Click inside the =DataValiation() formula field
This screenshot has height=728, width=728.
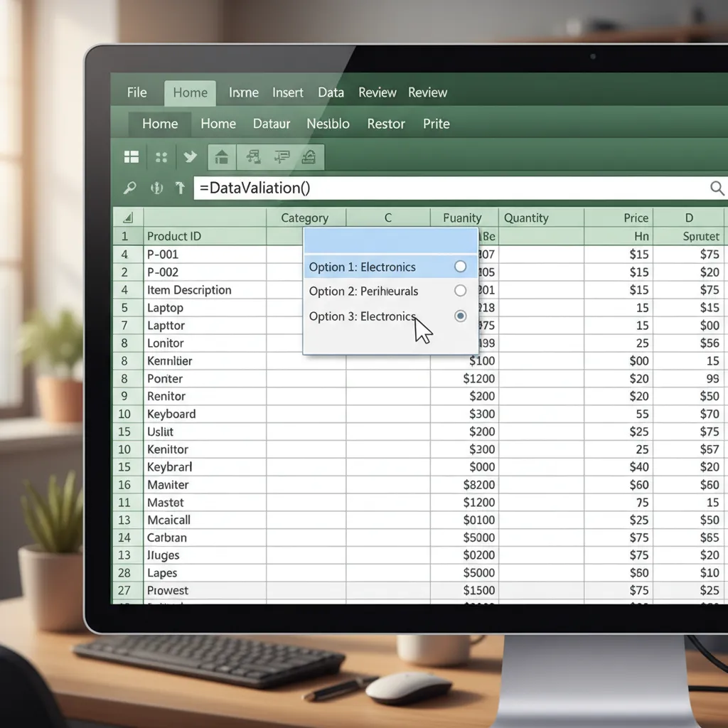point(448,188)
